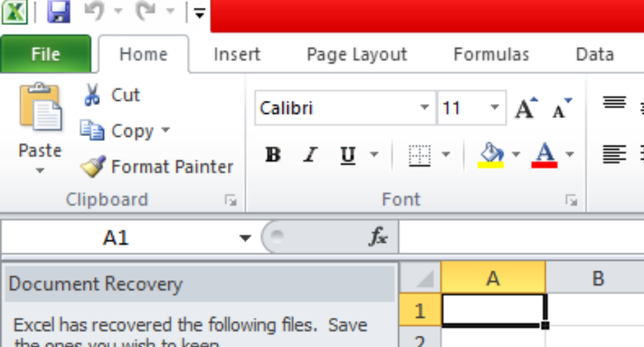The width and height of the screenshot is (644, 347).
Task: Toggle Underline formatting
Action: 348,155
